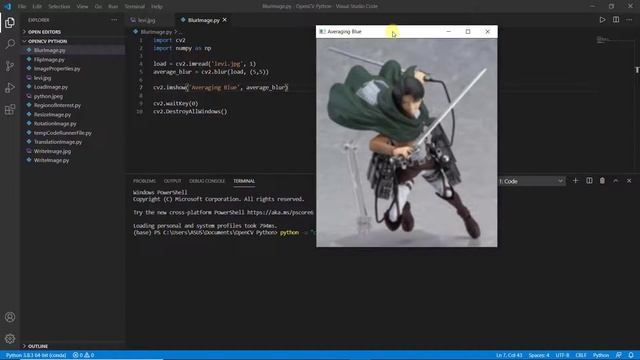Screen dimensions: 640x360
Task: Open the Edit menu
Action: [37, 7]
